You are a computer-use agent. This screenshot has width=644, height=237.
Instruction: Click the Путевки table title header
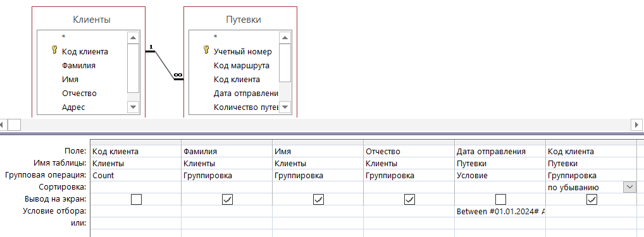244,19
